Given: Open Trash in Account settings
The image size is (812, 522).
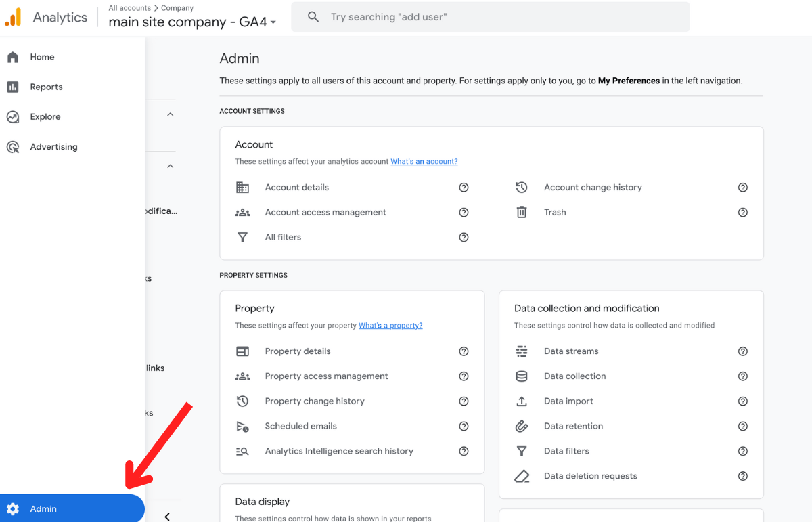Looking at the screenshot, I should point(555,212).
